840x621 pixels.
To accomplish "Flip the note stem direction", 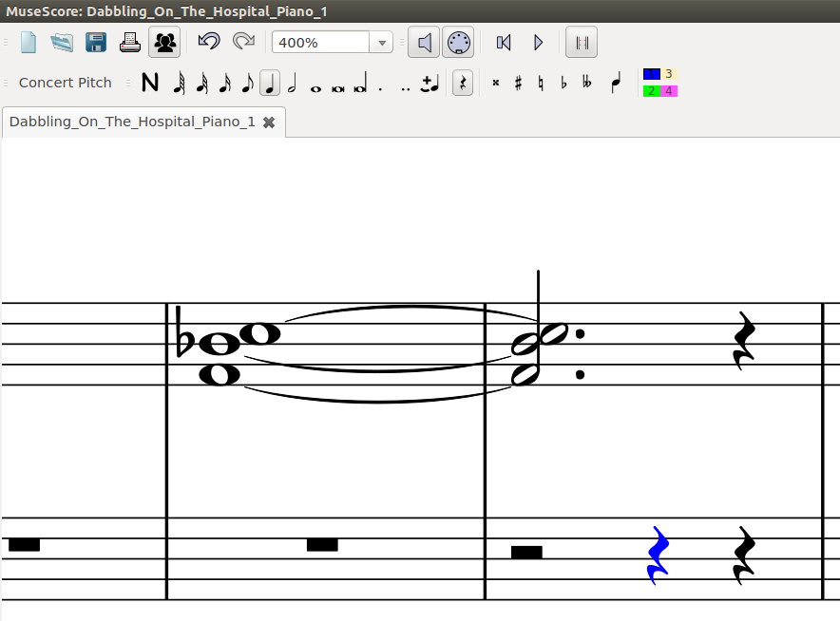I will pos(616,84).
